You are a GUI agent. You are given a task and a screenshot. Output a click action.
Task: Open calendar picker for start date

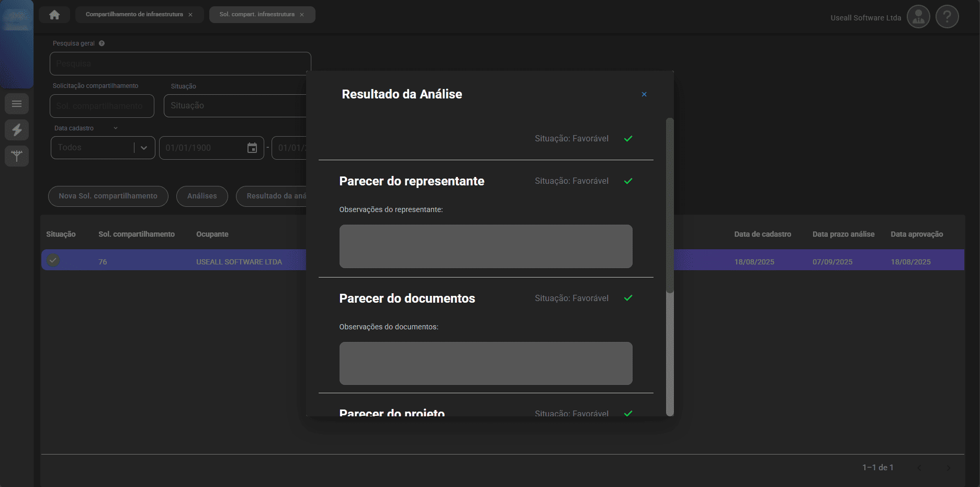tap(252, 148)
